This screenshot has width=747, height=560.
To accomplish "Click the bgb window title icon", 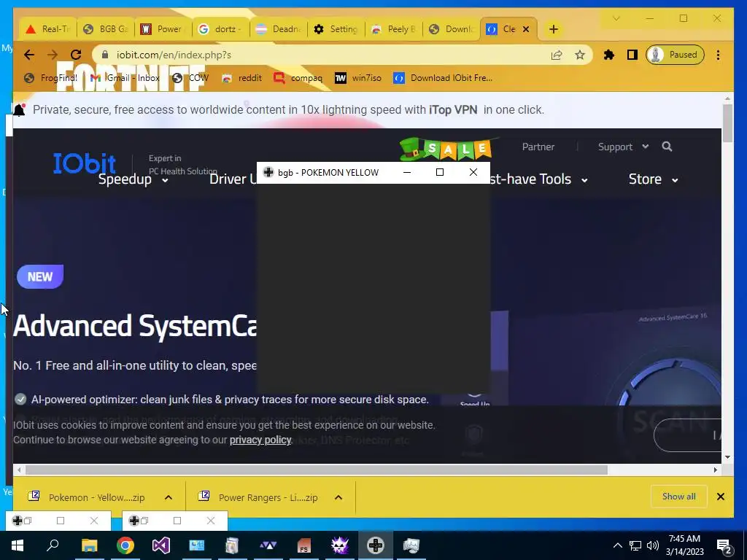I will (268, 172).
